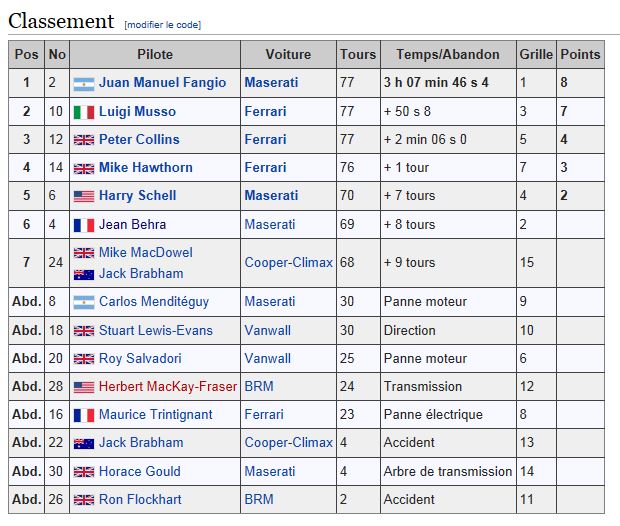Click the British flag beside Peter Collins
Image resolution: width=620 pixels, height=526 pixels.
(x=84, y=140)
